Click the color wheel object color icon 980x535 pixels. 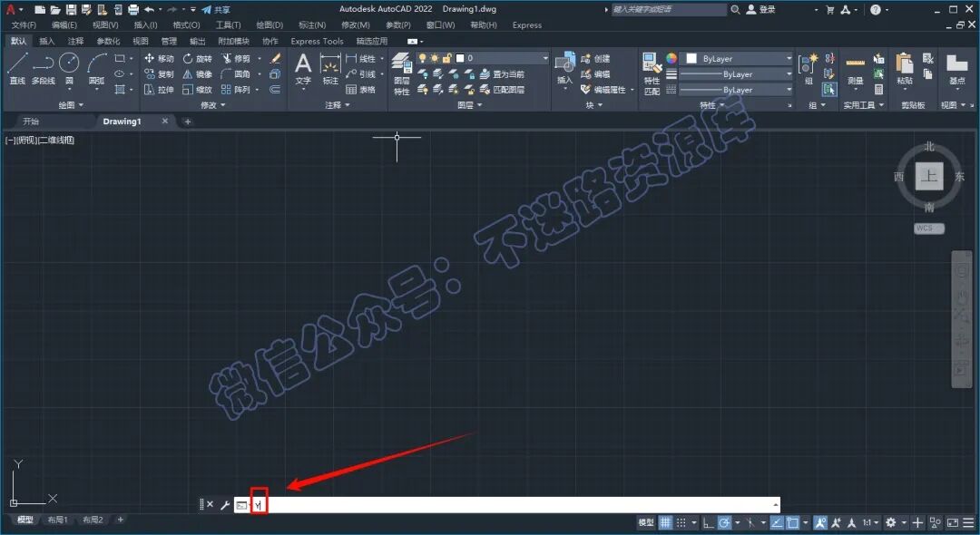[671, 58]
